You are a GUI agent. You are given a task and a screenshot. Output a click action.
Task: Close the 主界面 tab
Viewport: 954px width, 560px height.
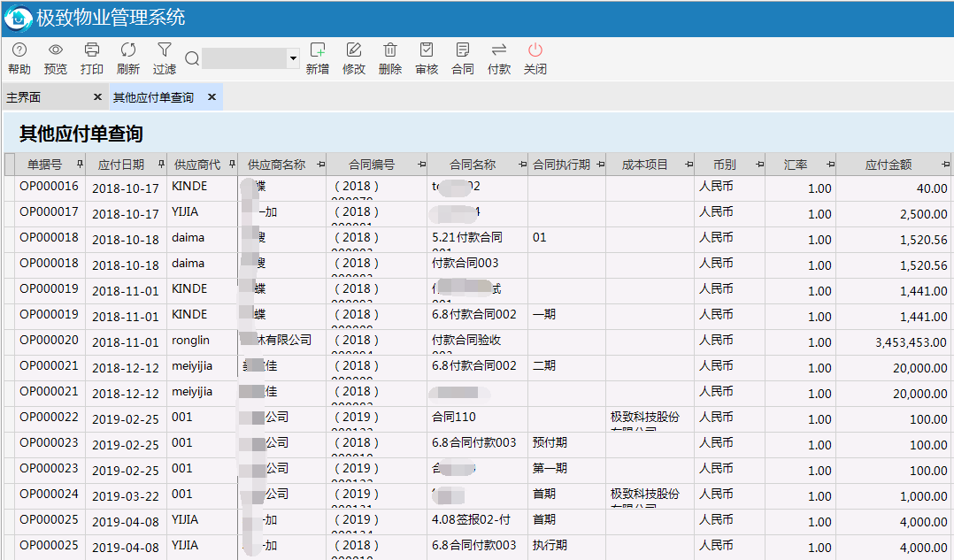click(97, 97)
